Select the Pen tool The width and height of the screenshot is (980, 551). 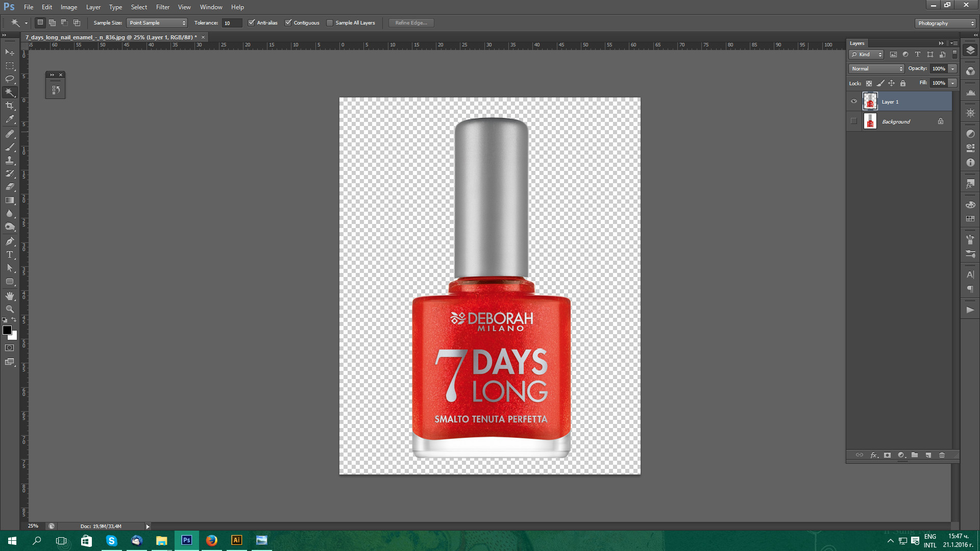click(10, 241)
